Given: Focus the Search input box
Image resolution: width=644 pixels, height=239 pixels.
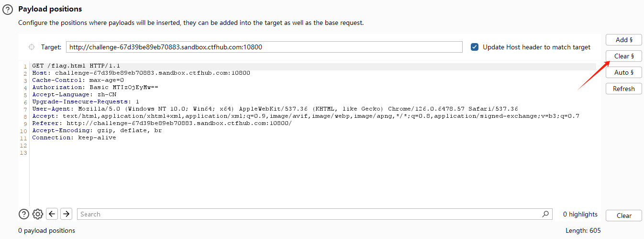Looking at the screenshot, I should click(311, 214).
